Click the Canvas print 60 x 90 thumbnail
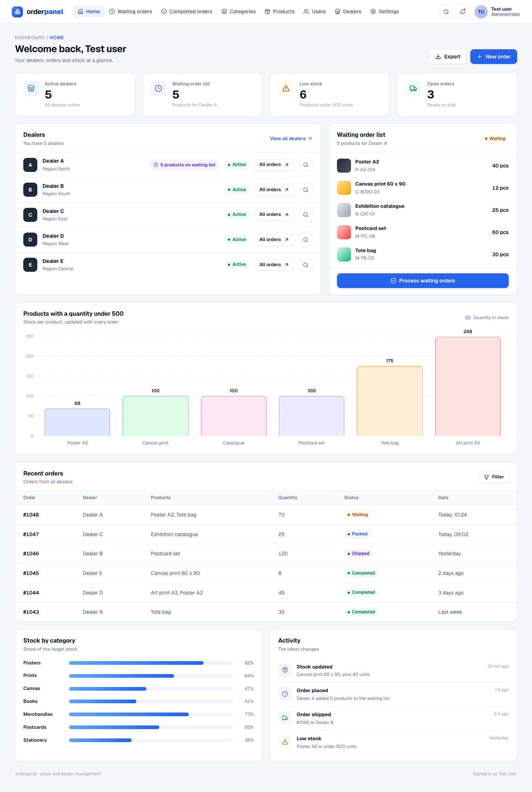 tap(344, 188)
